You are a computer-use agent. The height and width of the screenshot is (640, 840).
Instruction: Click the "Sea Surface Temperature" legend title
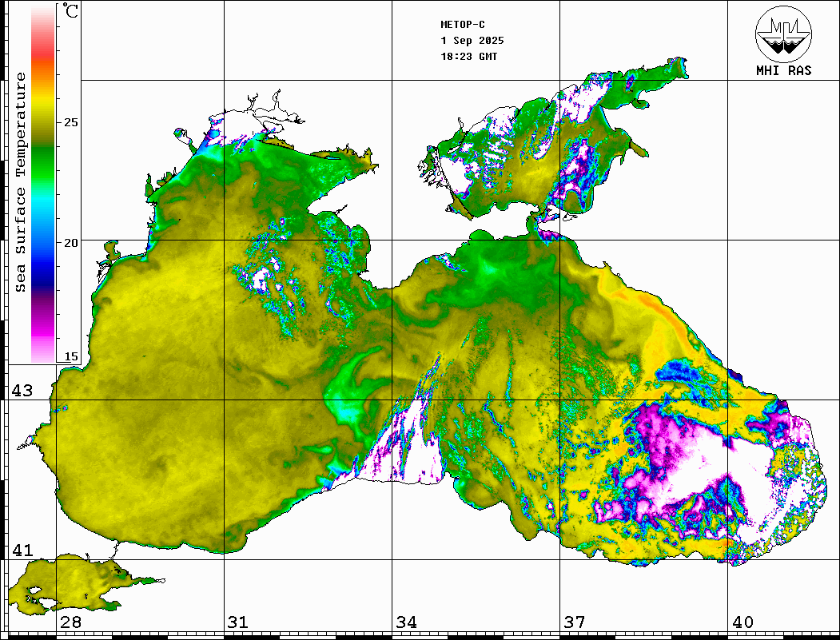coord(20,183)
